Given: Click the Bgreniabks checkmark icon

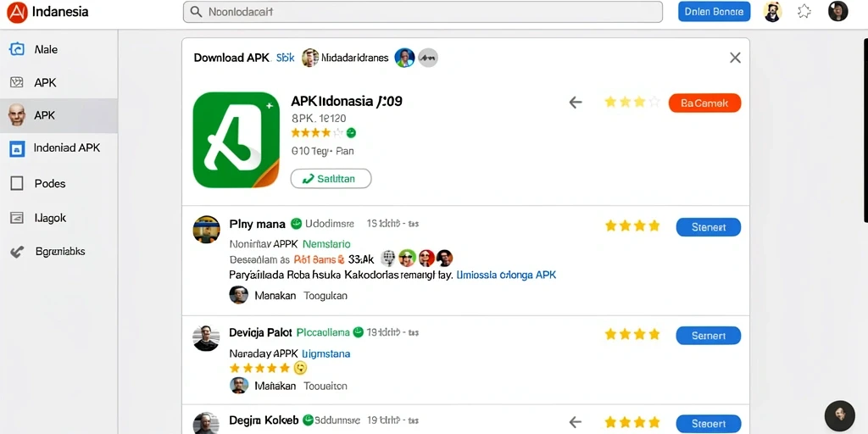Looking at the screenshot, I should coord(17,252).
